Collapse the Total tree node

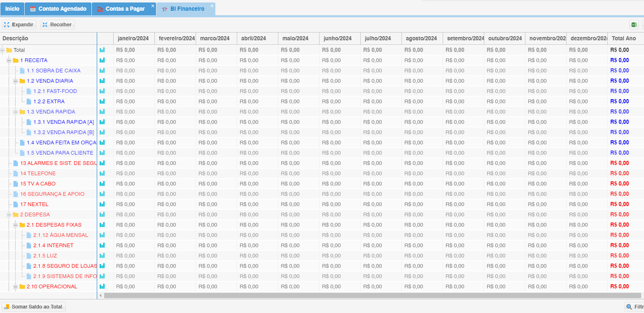pyautogui.click(x=2, y=50)
